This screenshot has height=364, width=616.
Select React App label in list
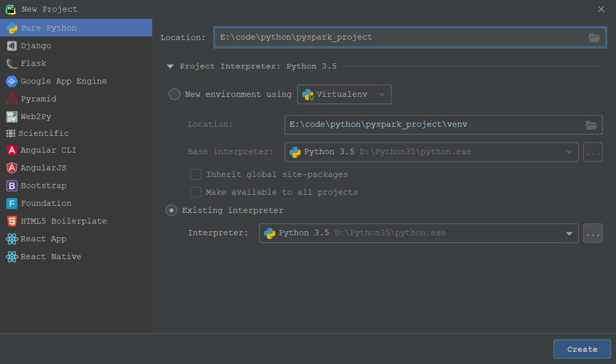(x=44, y=239)
